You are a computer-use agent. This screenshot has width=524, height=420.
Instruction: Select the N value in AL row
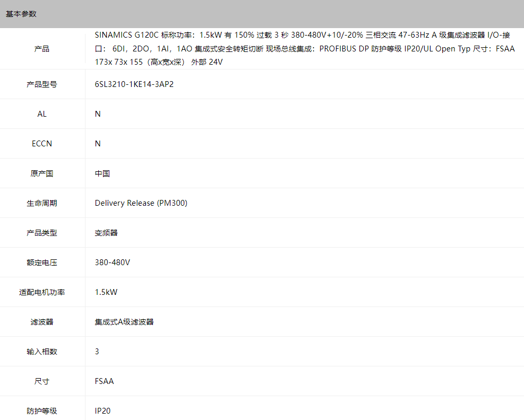click(98, 114)
